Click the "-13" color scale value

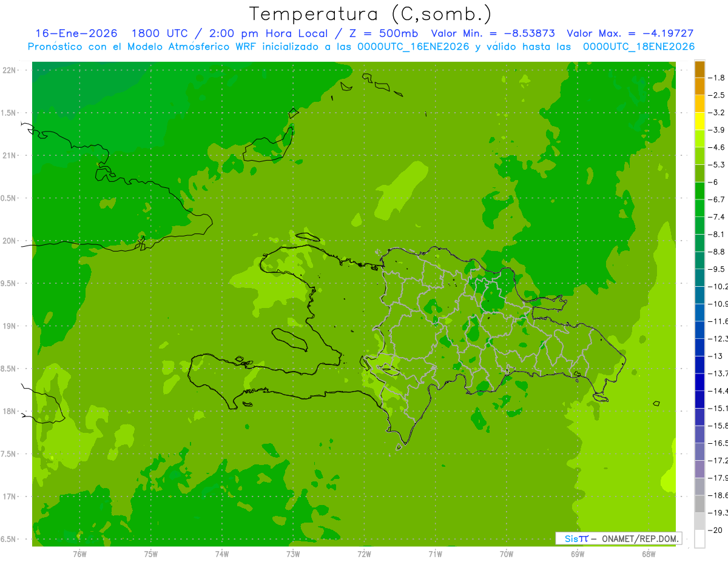(x=716, y=356)
